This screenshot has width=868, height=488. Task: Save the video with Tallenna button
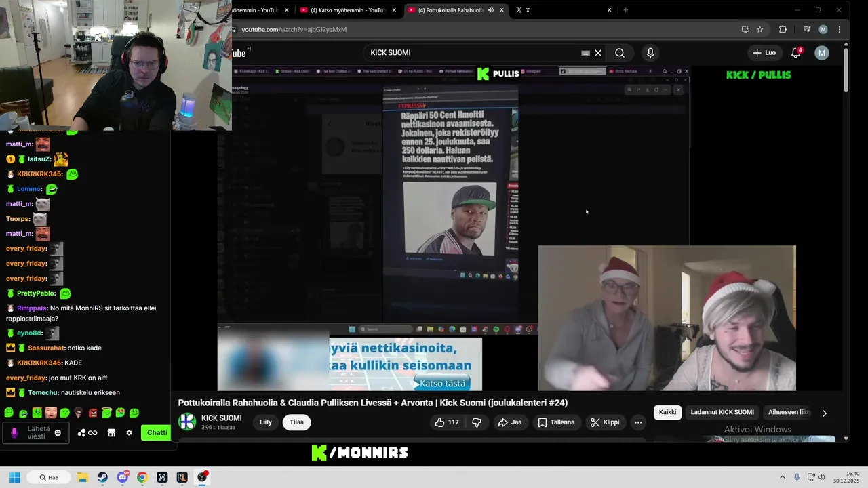click(x=556, y=422)
